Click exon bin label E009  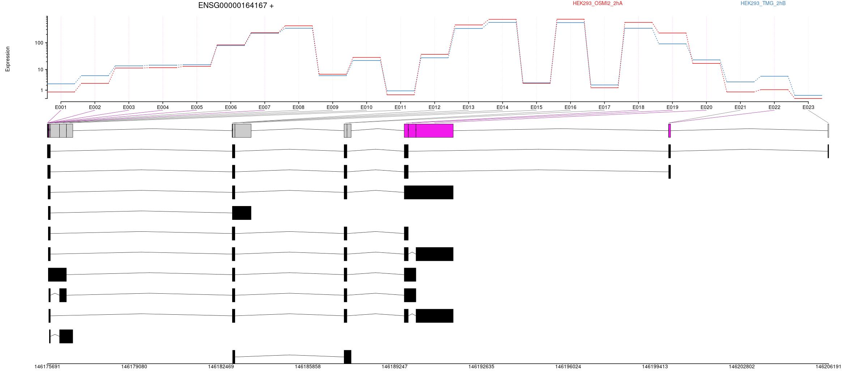point(332,107)
